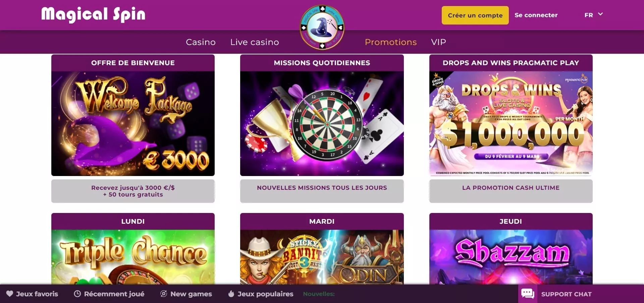Open the Shazzam Jeudi promotion card
Screen dimensions: 644x303
click(x=511, y=249)
